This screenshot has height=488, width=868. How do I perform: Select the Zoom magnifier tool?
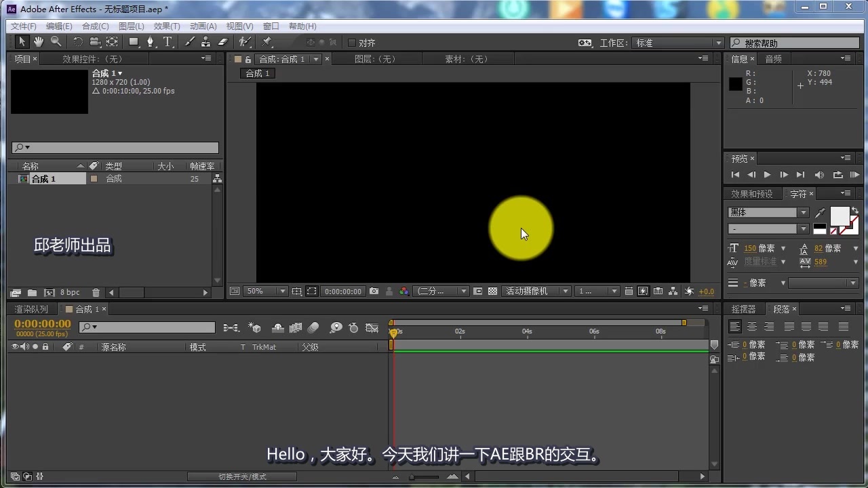tap(56, 42)
